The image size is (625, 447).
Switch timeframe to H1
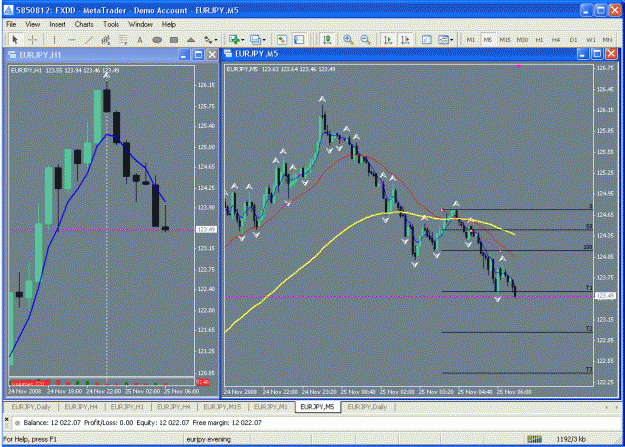[539, 40]
